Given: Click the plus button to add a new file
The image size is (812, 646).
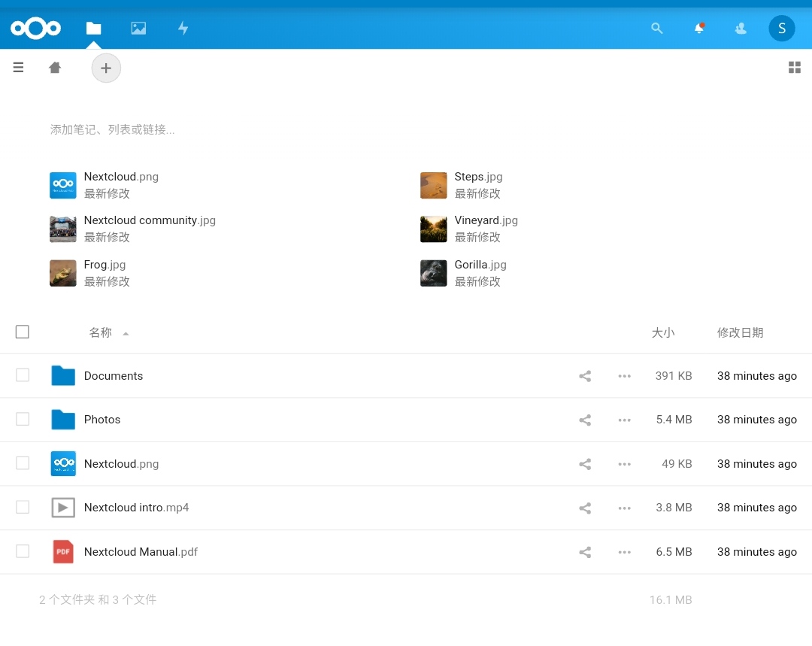Looking at the screenshot, I should (x=106, y=68).
